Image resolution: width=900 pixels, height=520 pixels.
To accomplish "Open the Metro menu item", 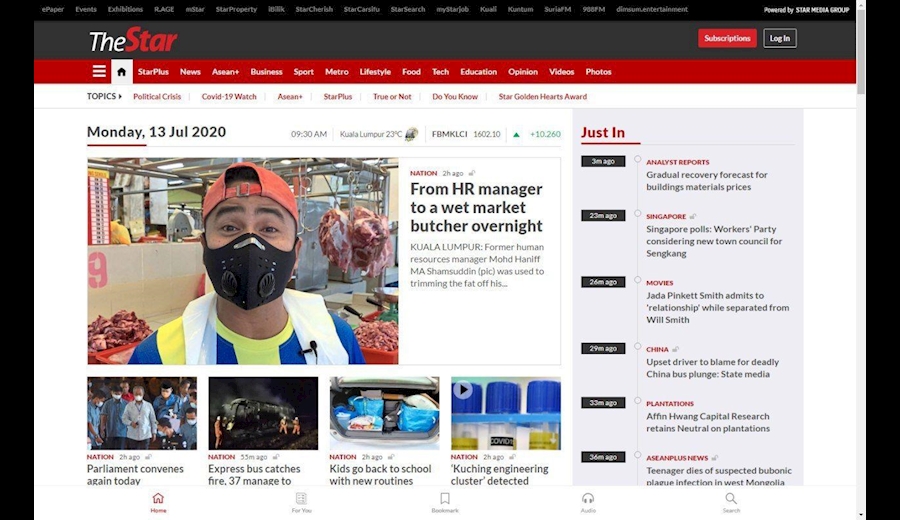I will click(337, 72).
